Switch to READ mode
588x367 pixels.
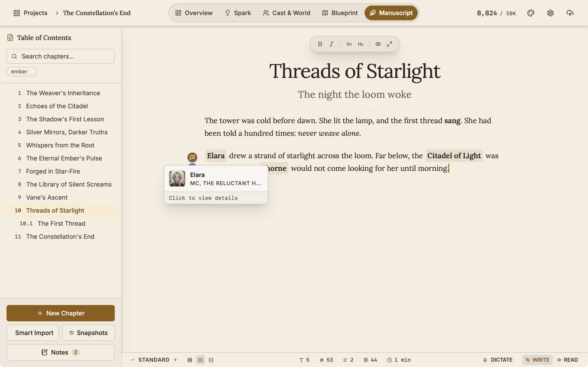[x=568, y=360]
